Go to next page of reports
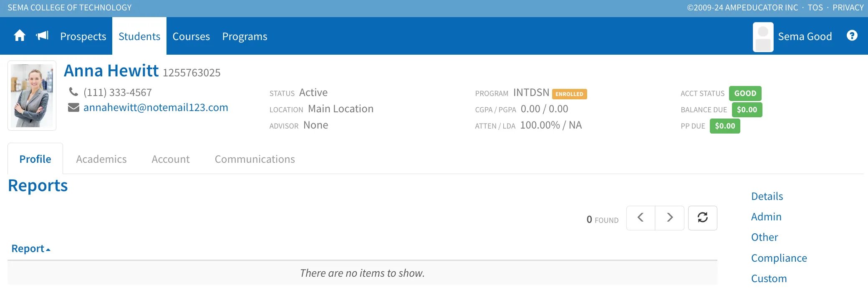The image size is (868, 293). pyautogui.click(x=670, y=218)
